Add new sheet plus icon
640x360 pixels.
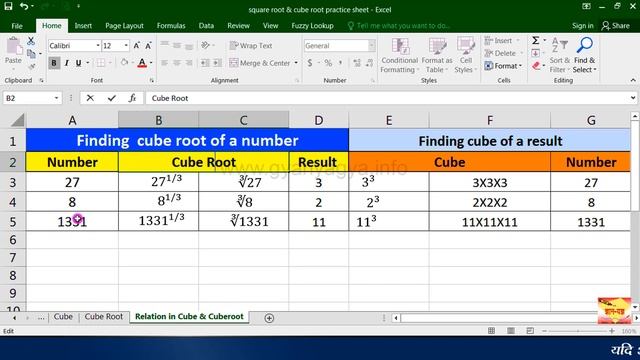coord(269,318)
